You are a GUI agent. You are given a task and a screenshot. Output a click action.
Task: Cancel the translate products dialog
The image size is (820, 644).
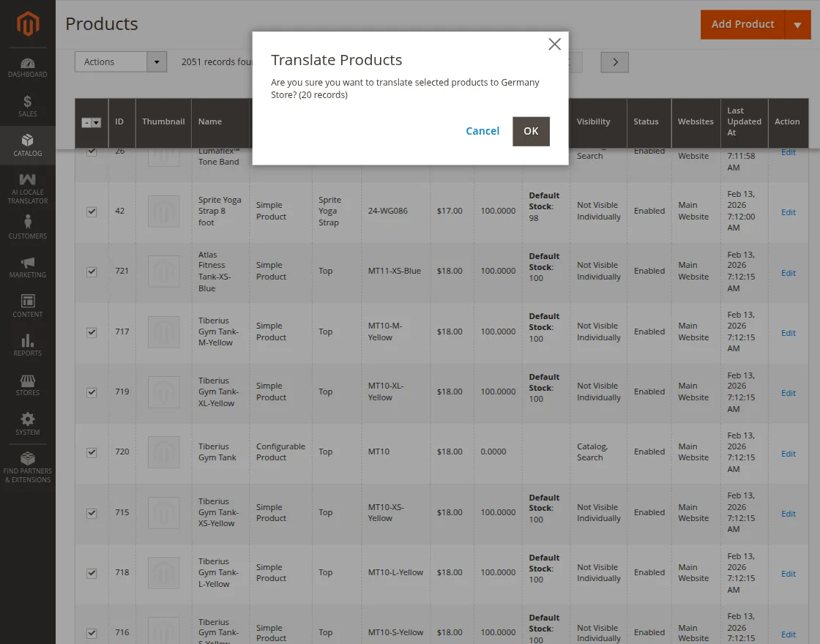482,131
